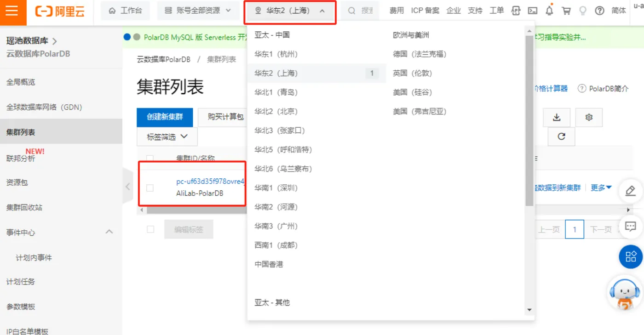Click the region list scrollbar down arrow
This screenshot has height=335, width=644.
(529, 310)
